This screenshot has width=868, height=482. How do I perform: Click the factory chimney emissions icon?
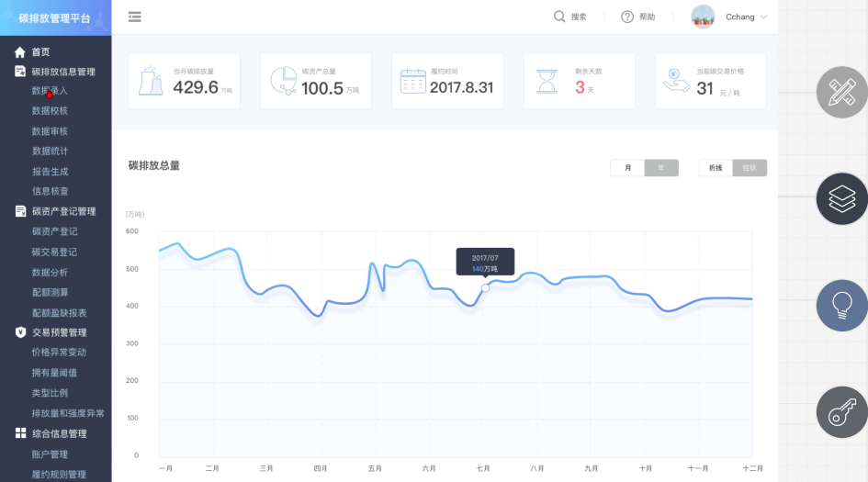click(151, 80)
